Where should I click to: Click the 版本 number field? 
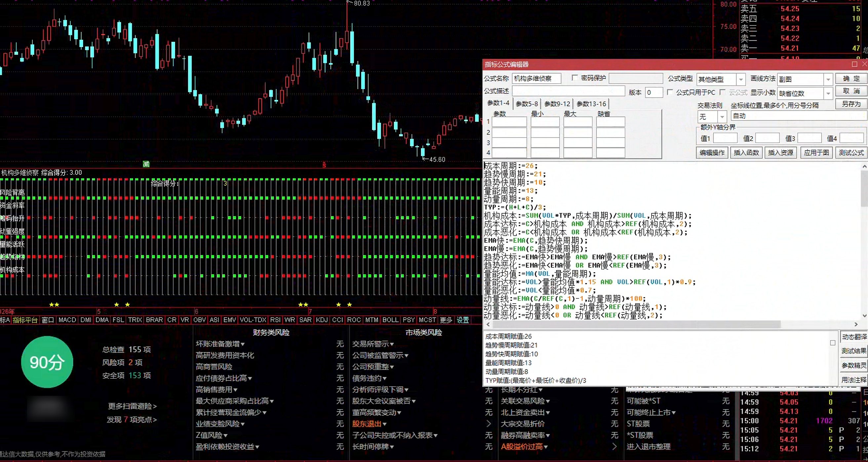coord(654,92)
